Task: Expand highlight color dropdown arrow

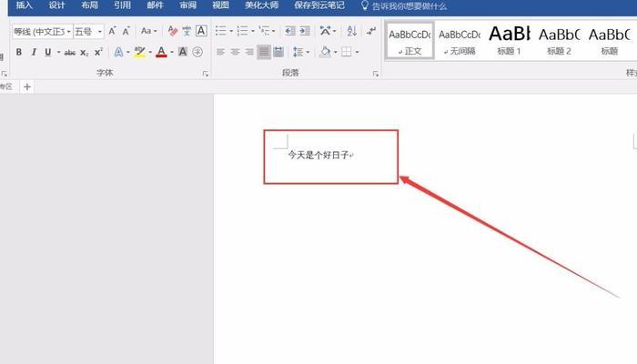Action: coord(150,52)
